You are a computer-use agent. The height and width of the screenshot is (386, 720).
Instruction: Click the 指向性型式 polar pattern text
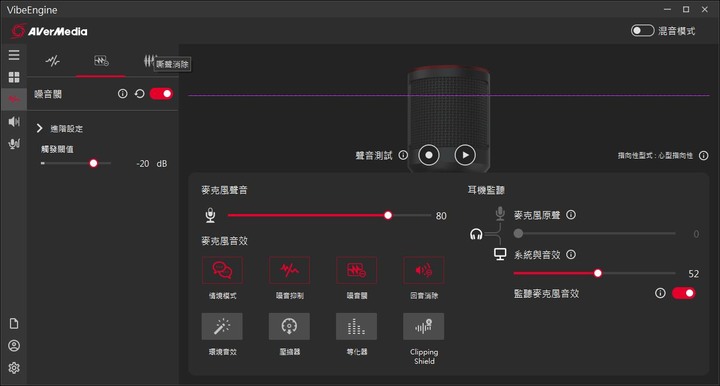[655, 156]
